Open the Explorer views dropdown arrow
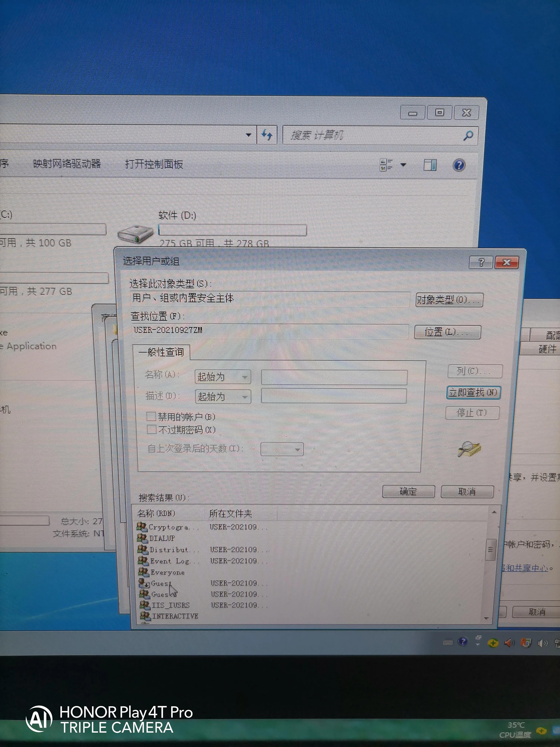 pyautogui.click(x=404, y=165)
